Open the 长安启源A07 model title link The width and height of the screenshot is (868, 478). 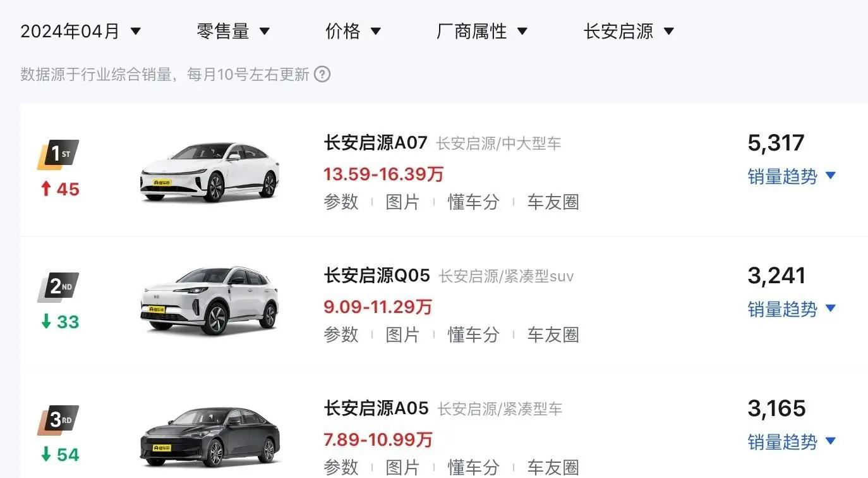pos(376,143)
